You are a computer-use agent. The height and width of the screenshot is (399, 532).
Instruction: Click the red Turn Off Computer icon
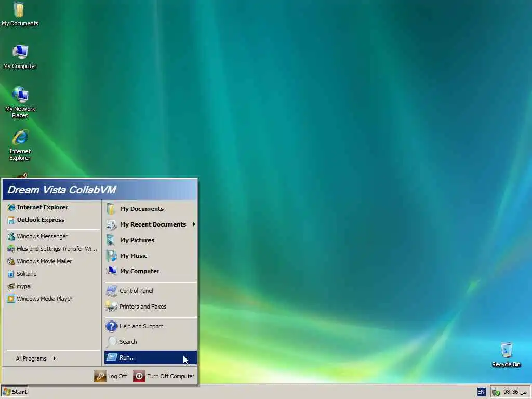[x=139, y=376]
